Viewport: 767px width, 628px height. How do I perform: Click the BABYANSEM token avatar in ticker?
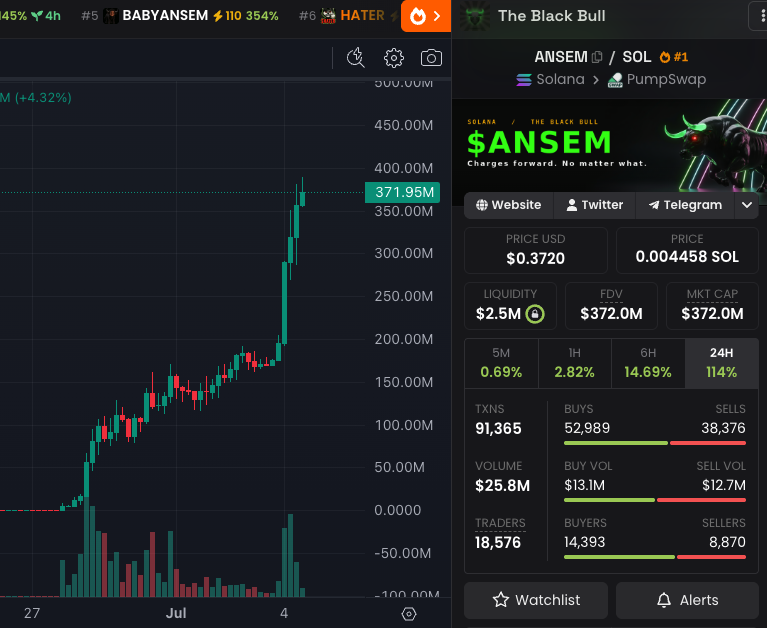(x=111, y=16)
